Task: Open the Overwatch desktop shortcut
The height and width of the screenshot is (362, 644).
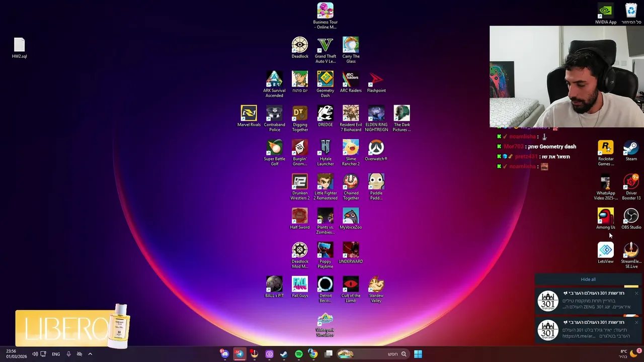Action: (x=376, y=150)
